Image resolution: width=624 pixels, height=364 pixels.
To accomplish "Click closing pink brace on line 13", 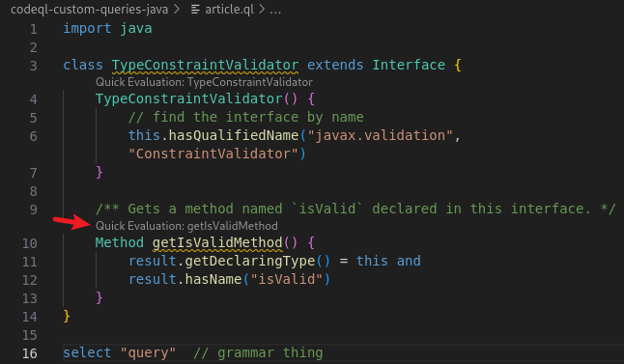I will point(99,297).
